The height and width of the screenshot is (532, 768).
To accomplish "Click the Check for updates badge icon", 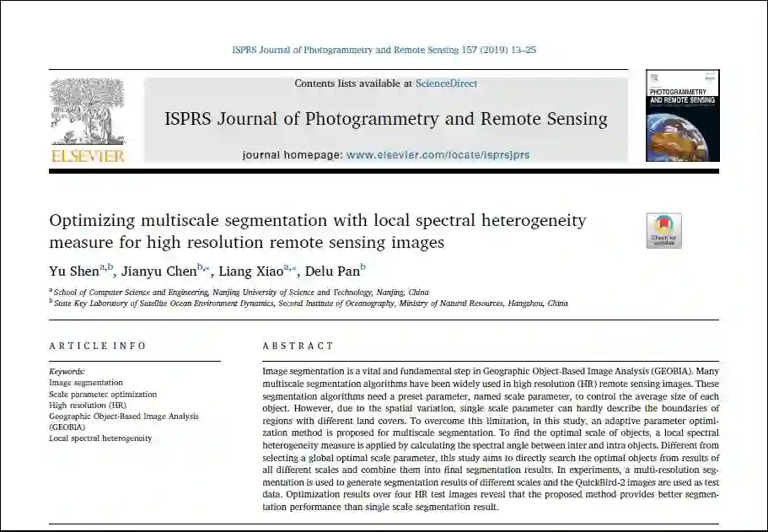I will tap(663, 231).
